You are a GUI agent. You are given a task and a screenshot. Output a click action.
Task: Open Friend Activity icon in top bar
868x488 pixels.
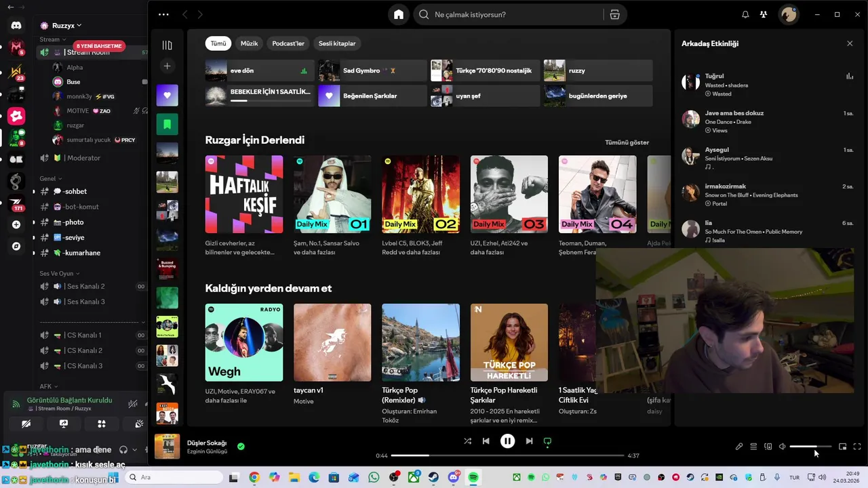pos(764,14)
